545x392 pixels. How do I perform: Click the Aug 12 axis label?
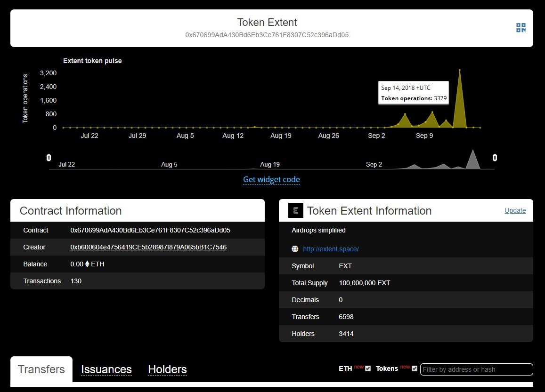[233, 136]
